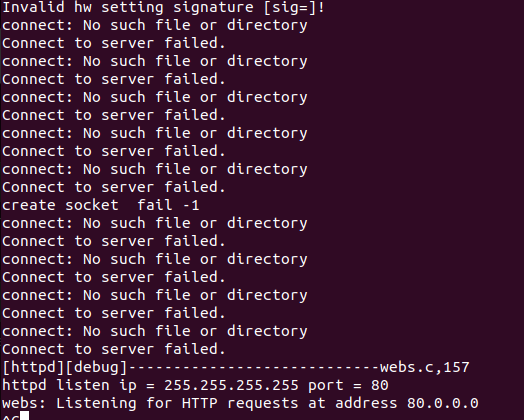
Task: Click the last 'Connect to server failed.' line
Action: [114, 349]
